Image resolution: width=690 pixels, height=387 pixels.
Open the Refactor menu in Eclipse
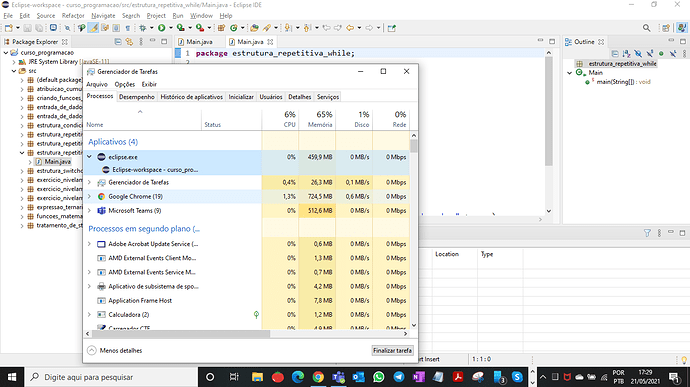pyautogui.click(x=73, y=16)
